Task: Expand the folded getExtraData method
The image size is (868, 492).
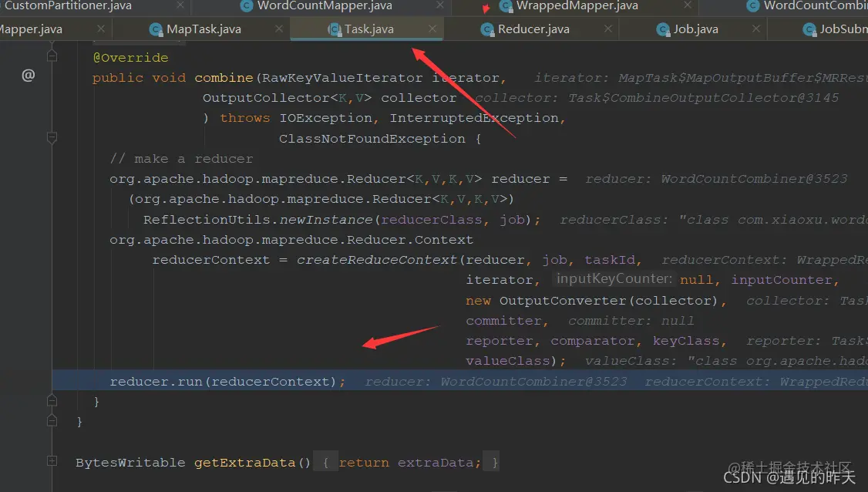Action: 52,461
